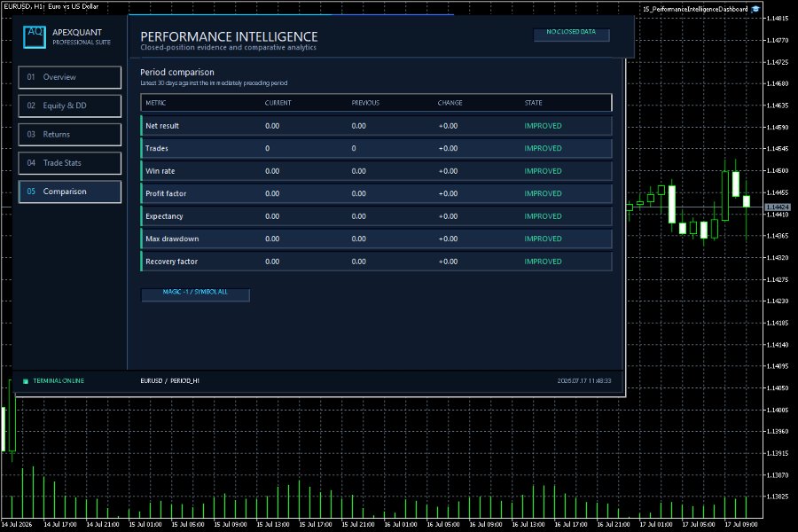Click IMPROVED state in Net result row
Image resolution: width=798 pixels, height=532 pixels.
pyautogui.click(x=543, y=126)
